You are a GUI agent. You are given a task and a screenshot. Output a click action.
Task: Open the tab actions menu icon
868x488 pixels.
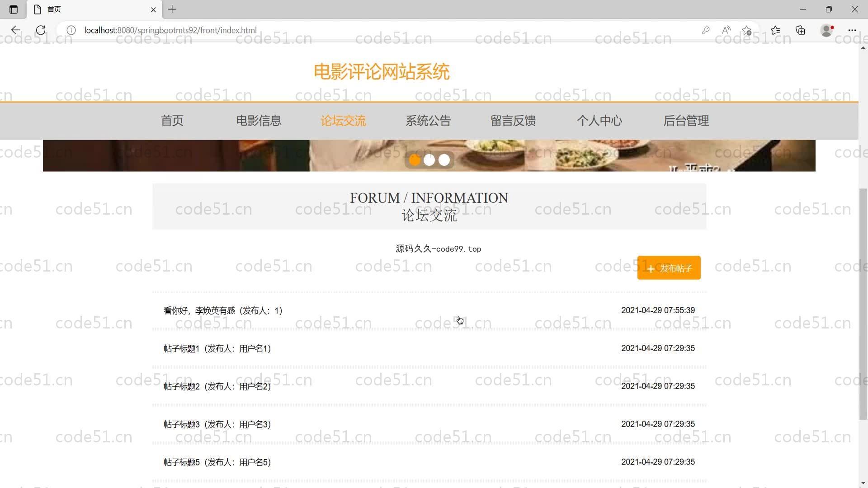click(x=14, y=9)
